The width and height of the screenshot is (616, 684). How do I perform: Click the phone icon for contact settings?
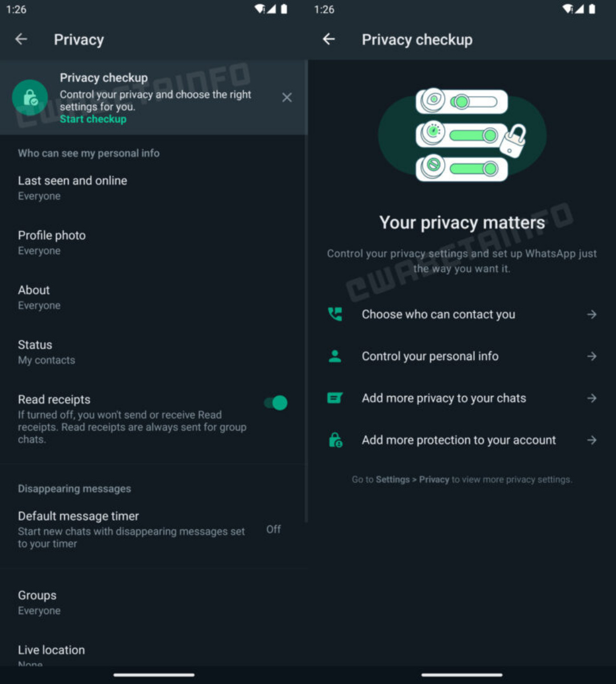pyautogui.click(x=335, y=314)
